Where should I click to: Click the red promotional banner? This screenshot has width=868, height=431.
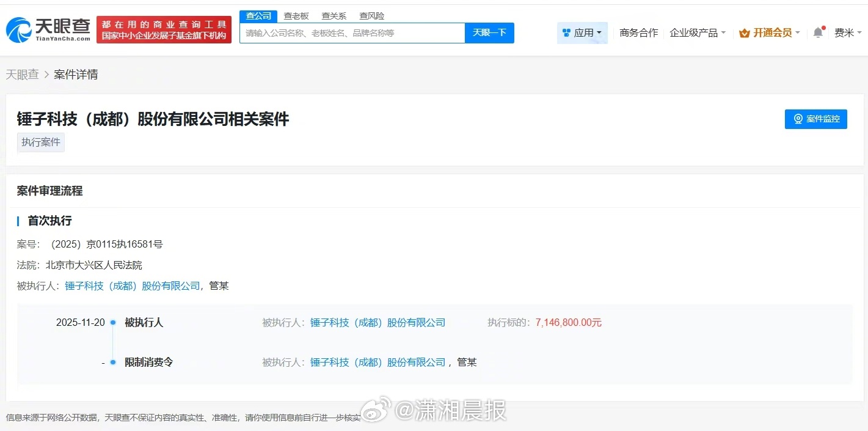click(164, 30)
